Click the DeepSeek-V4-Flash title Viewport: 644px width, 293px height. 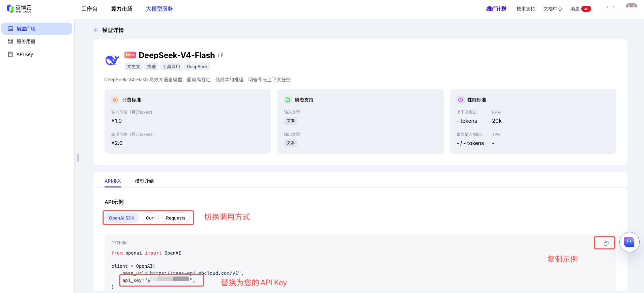[177, 55]
